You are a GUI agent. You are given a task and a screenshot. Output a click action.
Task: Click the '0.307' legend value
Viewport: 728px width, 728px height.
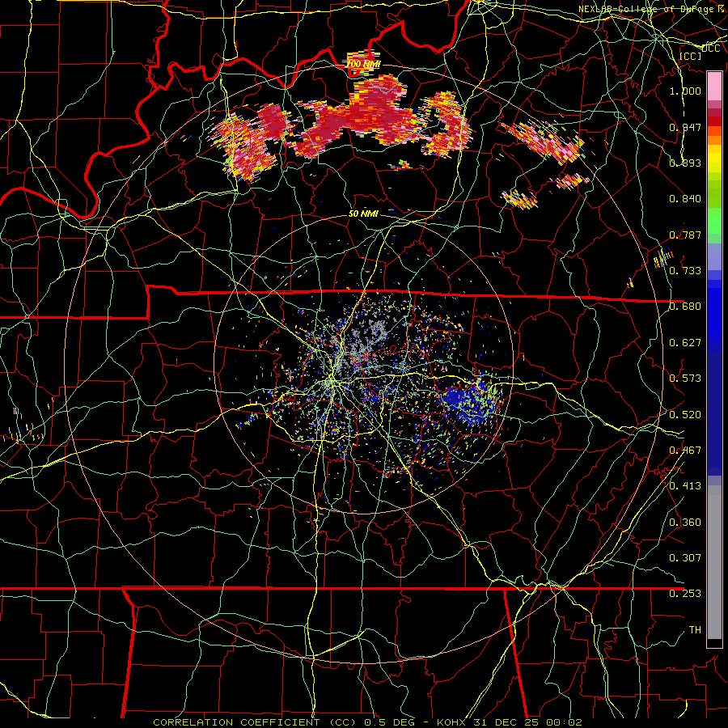(685, 558)
